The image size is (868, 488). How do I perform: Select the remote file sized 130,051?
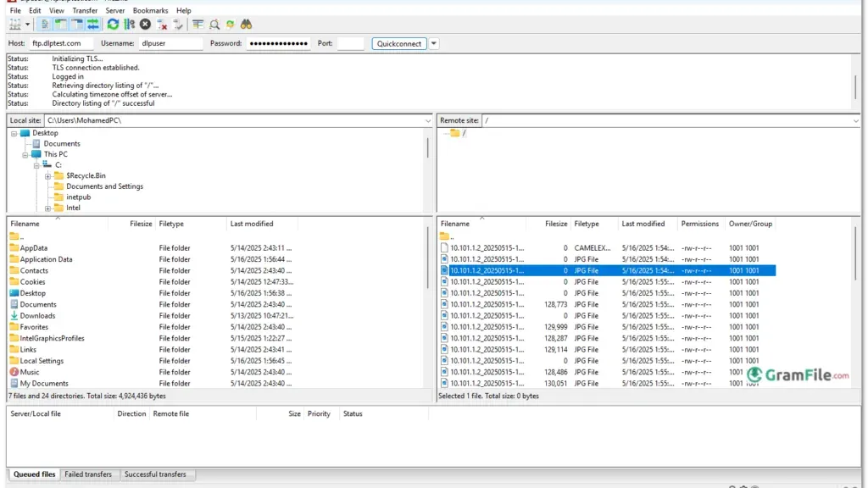[x=607, y=383]
